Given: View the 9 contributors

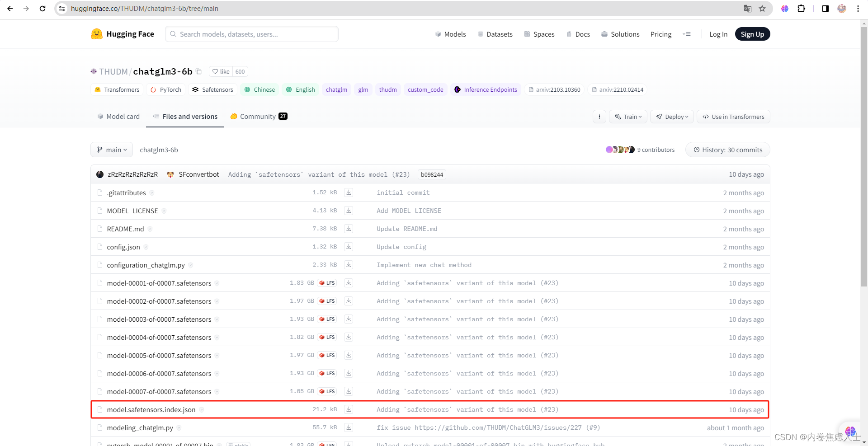Looking at the screenshot, I should point(640,150).
